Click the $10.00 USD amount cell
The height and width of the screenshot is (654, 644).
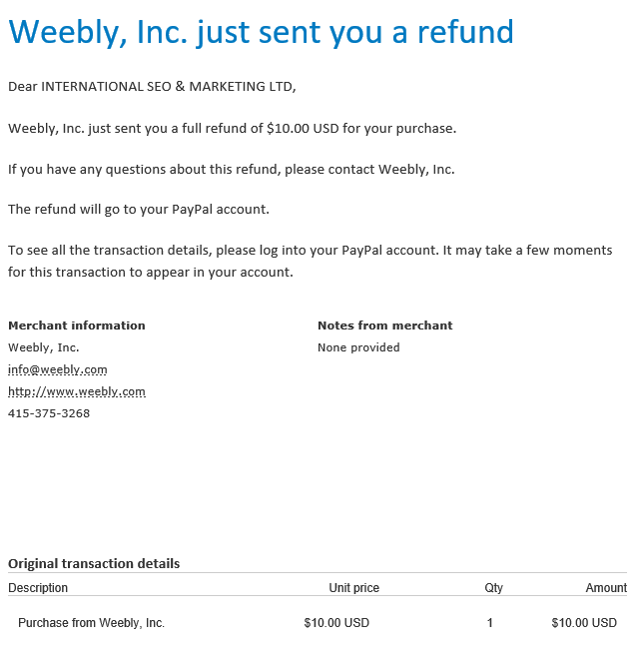point(584,623)
